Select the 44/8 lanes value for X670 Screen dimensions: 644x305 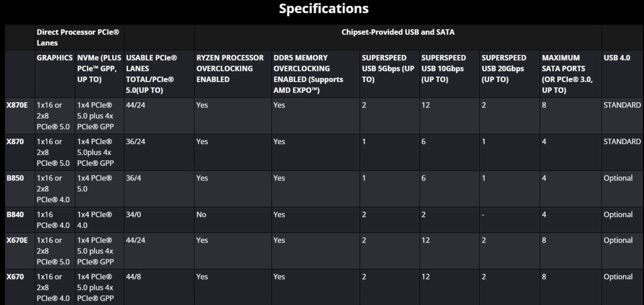pos(133,277)
